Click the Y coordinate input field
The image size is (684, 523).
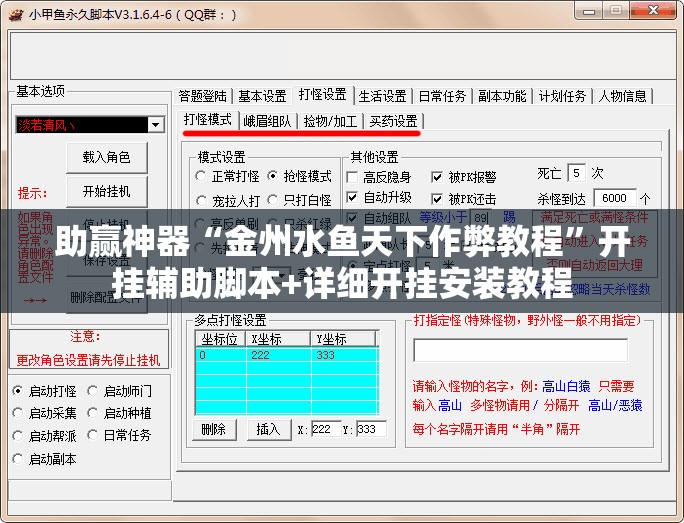click(371, 429)
